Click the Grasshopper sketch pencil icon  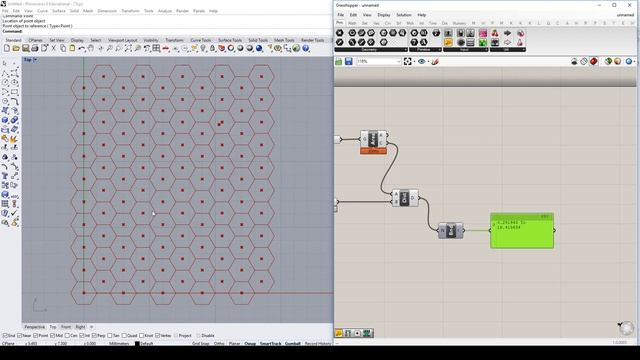point(435,61)
